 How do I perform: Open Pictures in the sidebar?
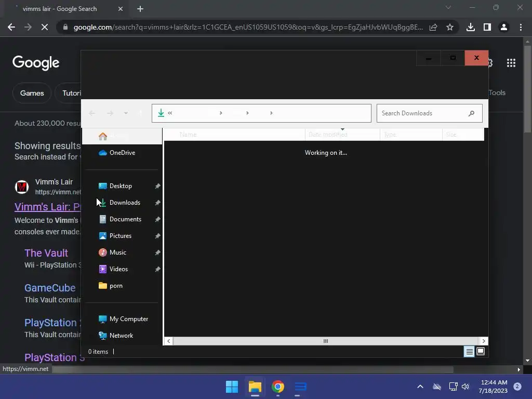coord(120,236)
